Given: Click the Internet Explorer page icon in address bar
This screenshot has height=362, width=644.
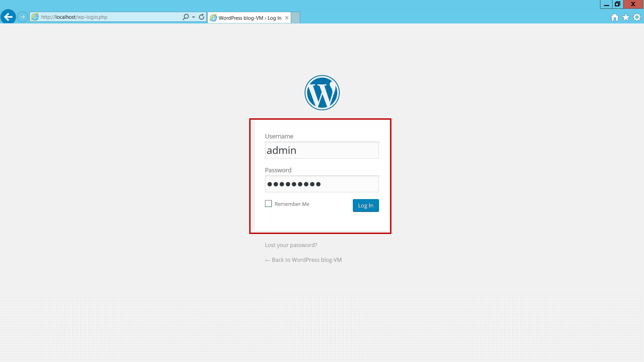Looking at the screenshot, I should pyautogui.click(x=35, y=17).
